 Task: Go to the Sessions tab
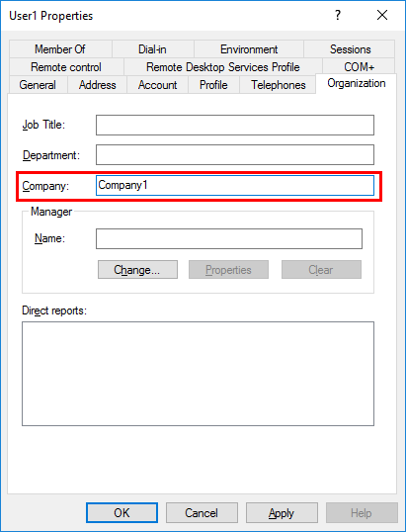pyautogui.click(x=350, y=49)
